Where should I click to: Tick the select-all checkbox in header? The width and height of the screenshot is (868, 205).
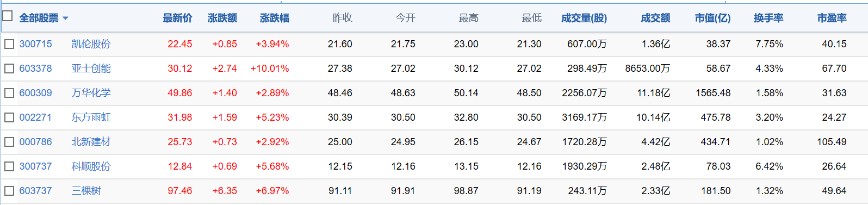pos(8,16)
